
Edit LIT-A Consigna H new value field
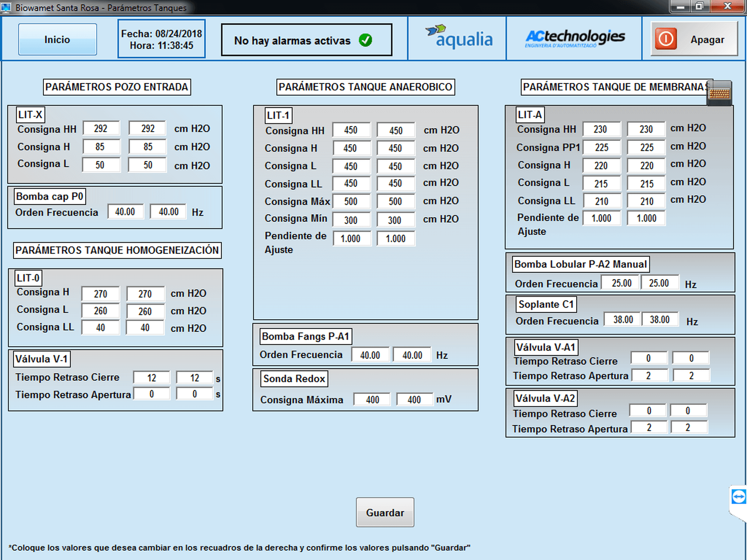(646, 165)
